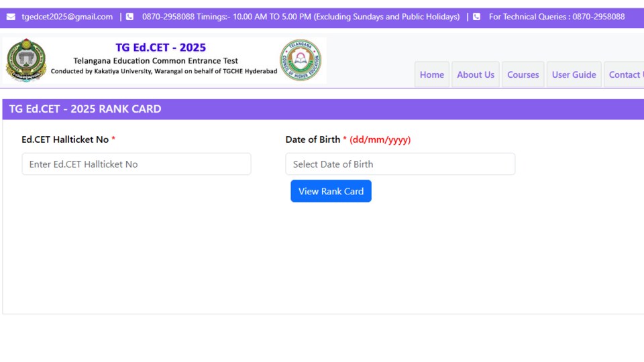Click the Ed.CET Hallticket No label
The width and height of the screenshot is (644, 362).
coord(65,139)
